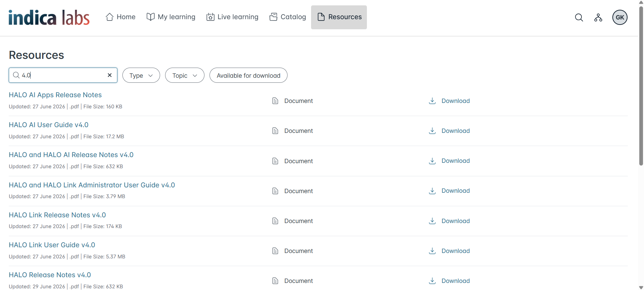Open the Catalog tab
This screenshot has height=290, width=644.
click(288, 17)
